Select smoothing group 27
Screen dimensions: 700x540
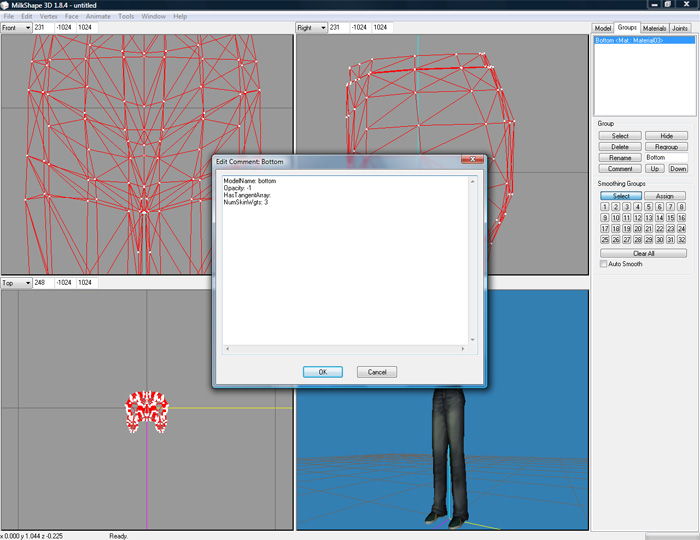click(627, 240)
